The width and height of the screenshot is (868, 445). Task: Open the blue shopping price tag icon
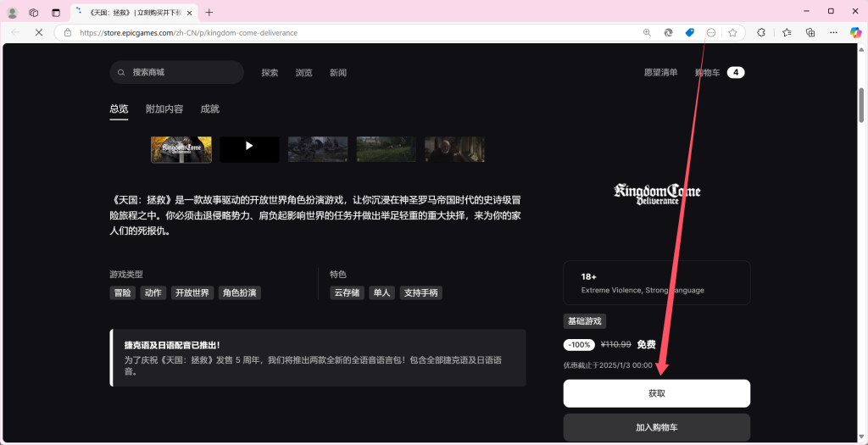pyautogui.click(x=690, y=33)
